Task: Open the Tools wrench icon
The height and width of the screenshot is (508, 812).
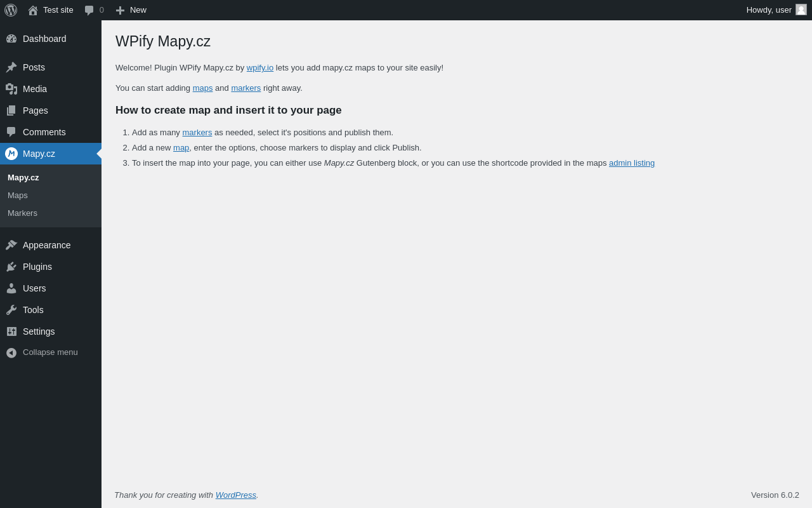Action: point(11,310)
